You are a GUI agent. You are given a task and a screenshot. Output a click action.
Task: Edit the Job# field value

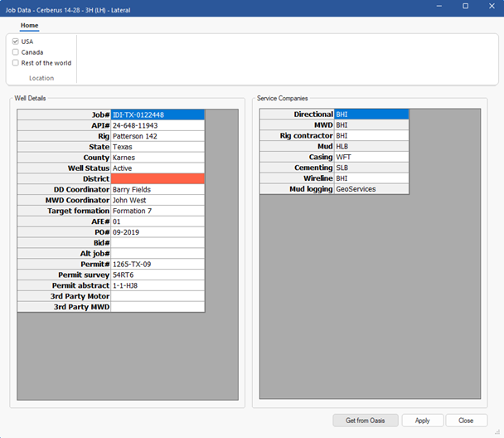click(x=157, y=115)
